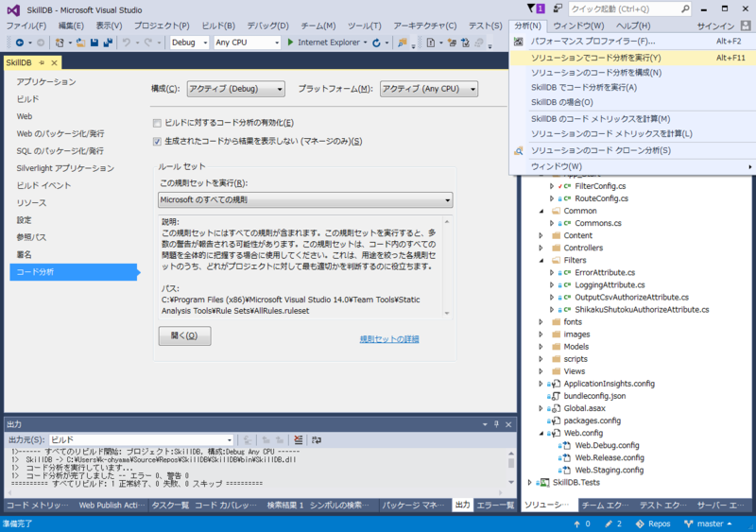Screen dimensions: 756x532
Task: Click the pending changes pencil in status bar
Action: [x=609, y=523]
